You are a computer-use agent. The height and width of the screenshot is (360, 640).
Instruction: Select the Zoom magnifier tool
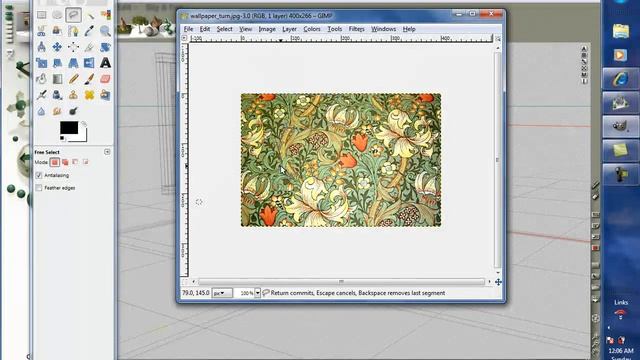pos(105,31)
